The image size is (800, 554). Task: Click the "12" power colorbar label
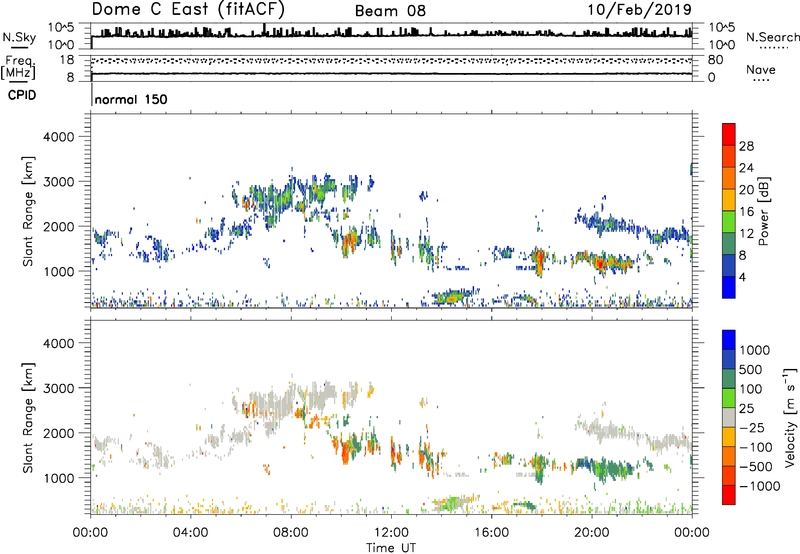click(746, 234)
